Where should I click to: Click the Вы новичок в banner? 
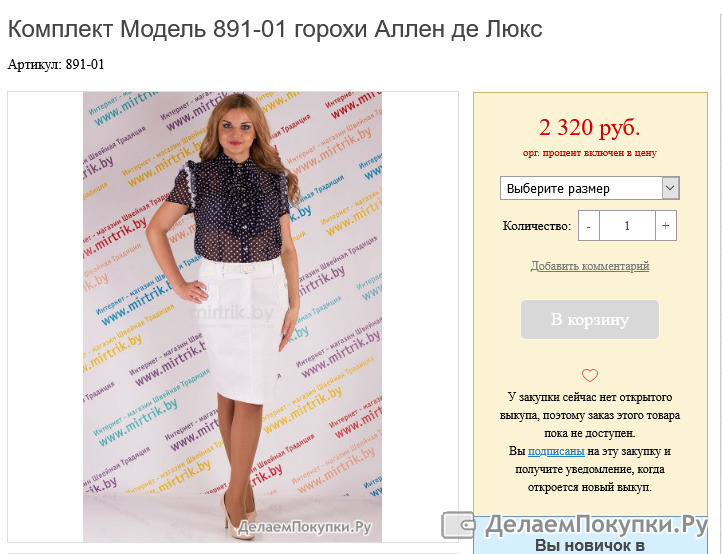(590, 546)
